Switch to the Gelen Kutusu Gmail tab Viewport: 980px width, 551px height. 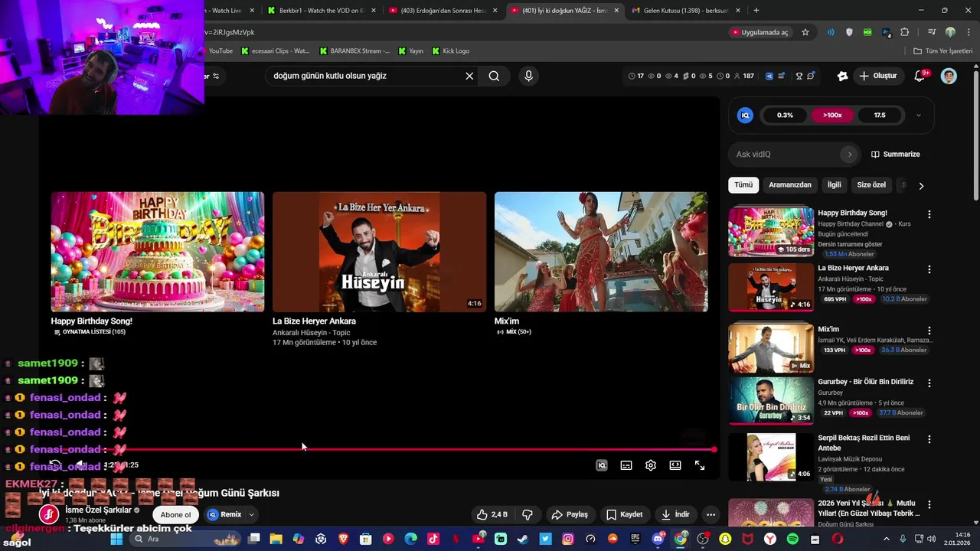[686, 11]
